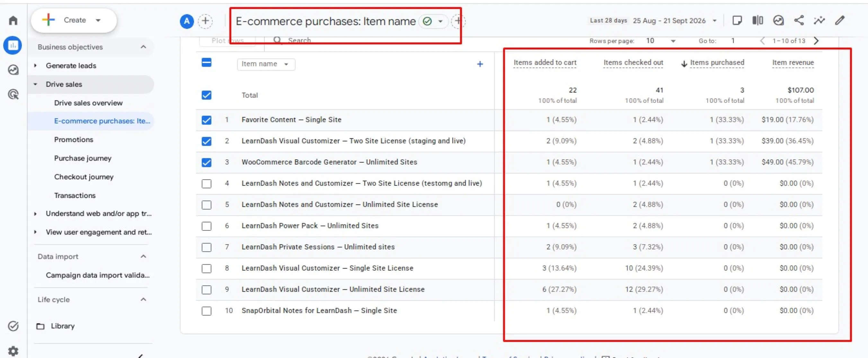Uncheck Favorite Content – Single Site row

point(207,120)
